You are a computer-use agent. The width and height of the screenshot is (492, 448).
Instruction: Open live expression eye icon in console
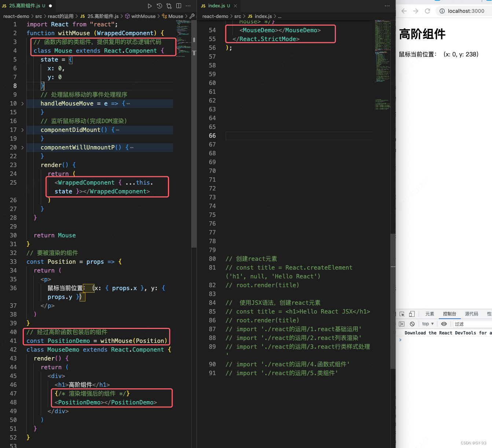[444, 324]
